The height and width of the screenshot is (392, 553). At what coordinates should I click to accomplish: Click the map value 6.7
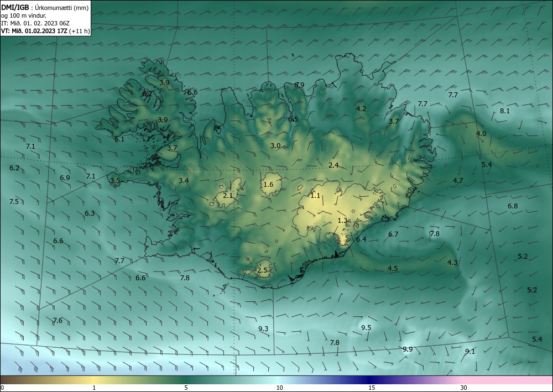coord(393,234)
